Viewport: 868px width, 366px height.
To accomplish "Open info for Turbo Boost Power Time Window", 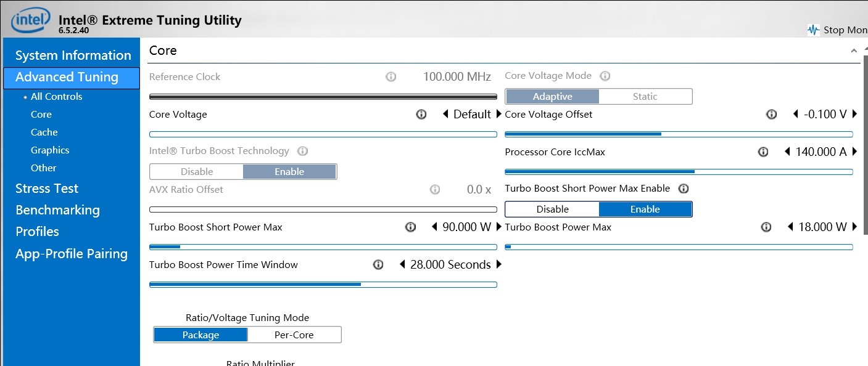I will [x=378, y=265].
